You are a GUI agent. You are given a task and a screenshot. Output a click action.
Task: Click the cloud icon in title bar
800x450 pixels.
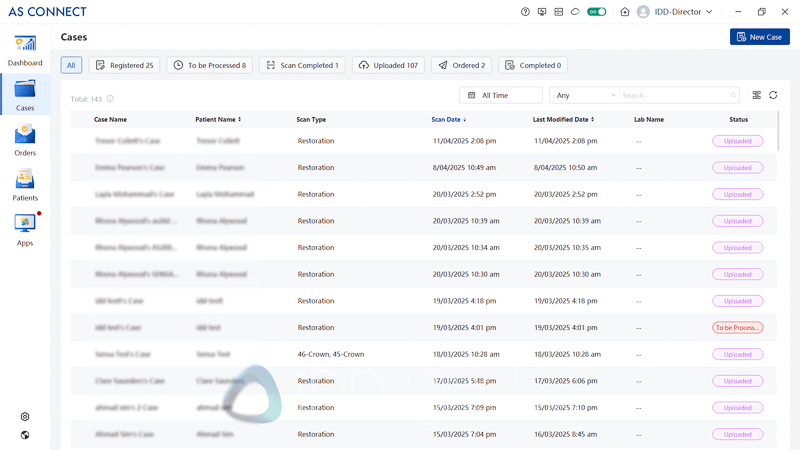[575, 12]
